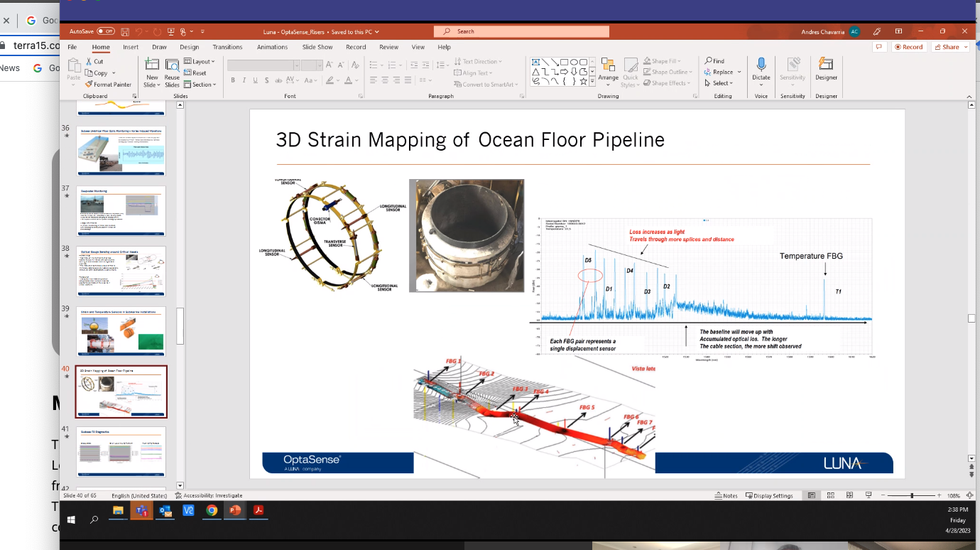Switch to Slide Sorter view
Viewport: 980px width, 550px height.
click(x=830, y=495)
